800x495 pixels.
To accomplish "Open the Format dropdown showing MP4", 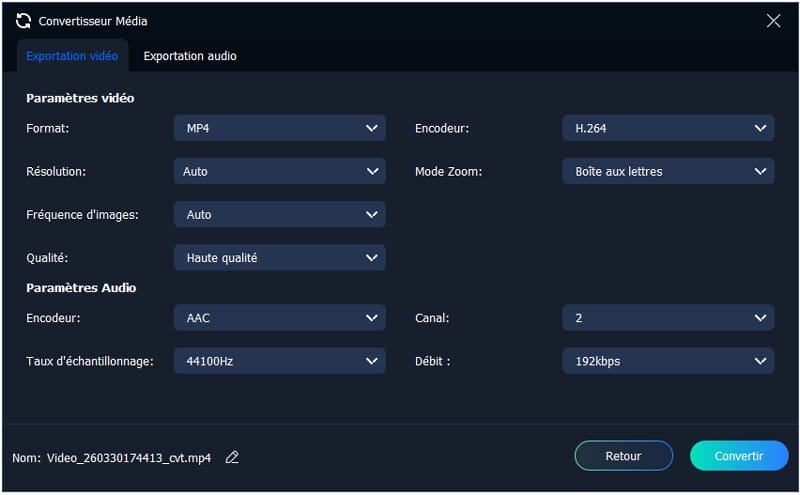I will click(x=279, y=128).
